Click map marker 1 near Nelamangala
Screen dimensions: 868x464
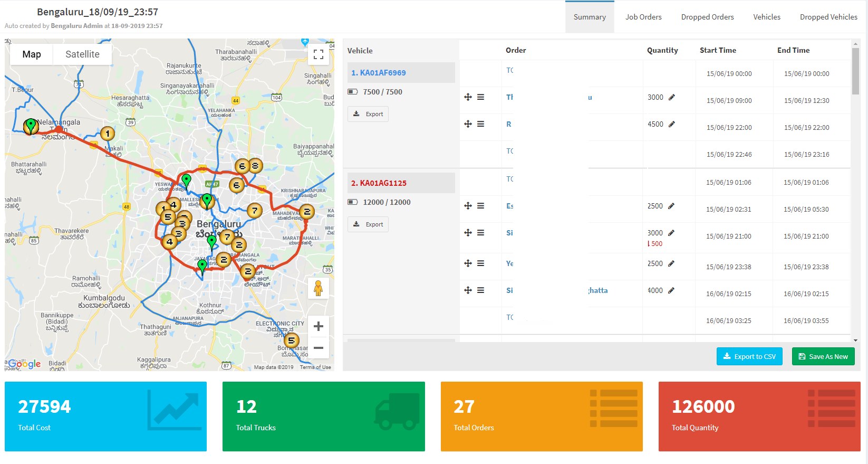click(x=108, y=134)
